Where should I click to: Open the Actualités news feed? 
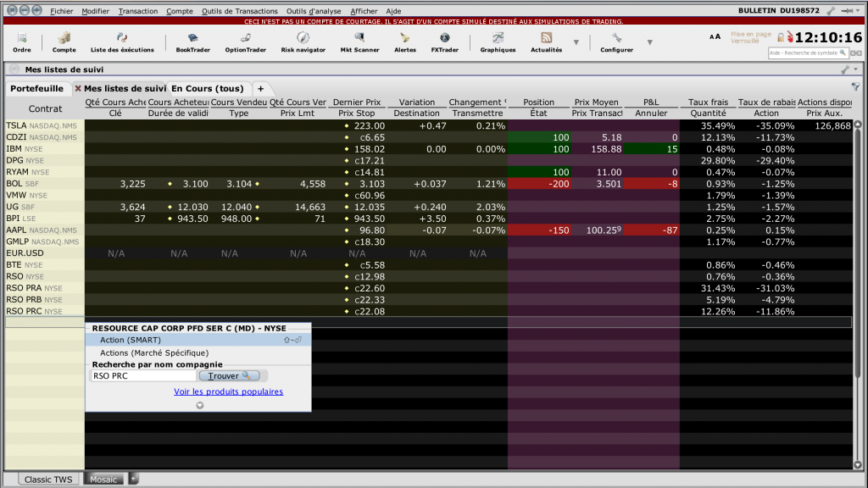(546, 42)
